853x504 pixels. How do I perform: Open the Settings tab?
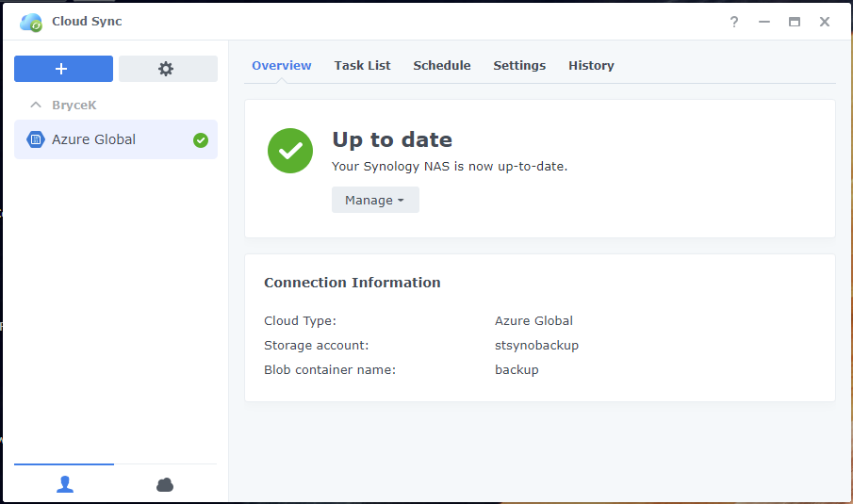click(x=519, y=65)
